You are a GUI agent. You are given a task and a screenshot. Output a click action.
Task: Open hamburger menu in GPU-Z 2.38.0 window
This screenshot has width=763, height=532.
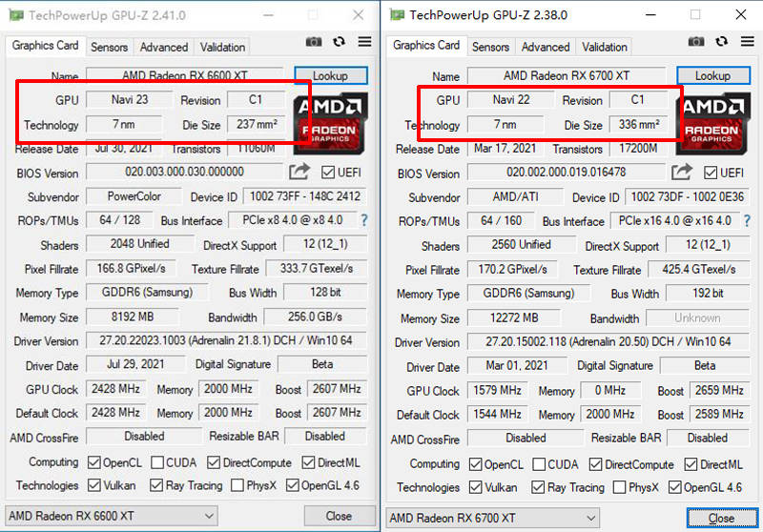tap(748, 42)
